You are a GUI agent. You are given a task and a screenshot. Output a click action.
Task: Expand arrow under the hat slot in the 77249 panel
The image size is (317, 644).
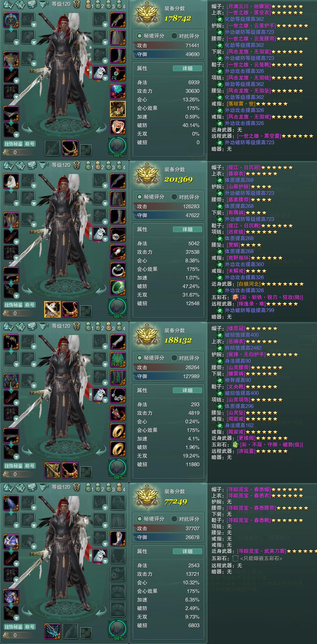[11, 513]
